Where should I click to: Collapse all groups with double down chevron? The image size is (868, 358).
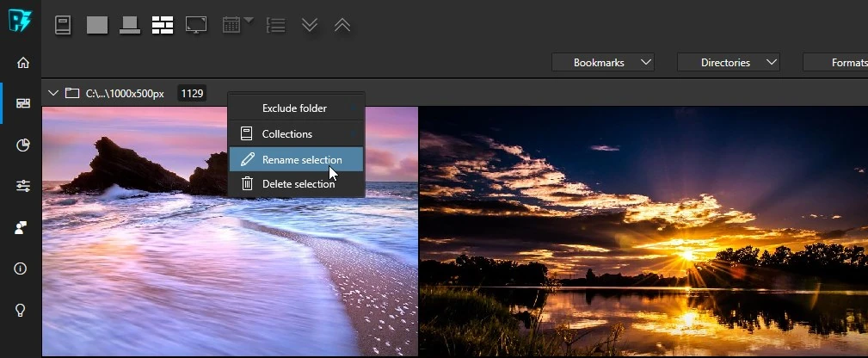(310, 25)
